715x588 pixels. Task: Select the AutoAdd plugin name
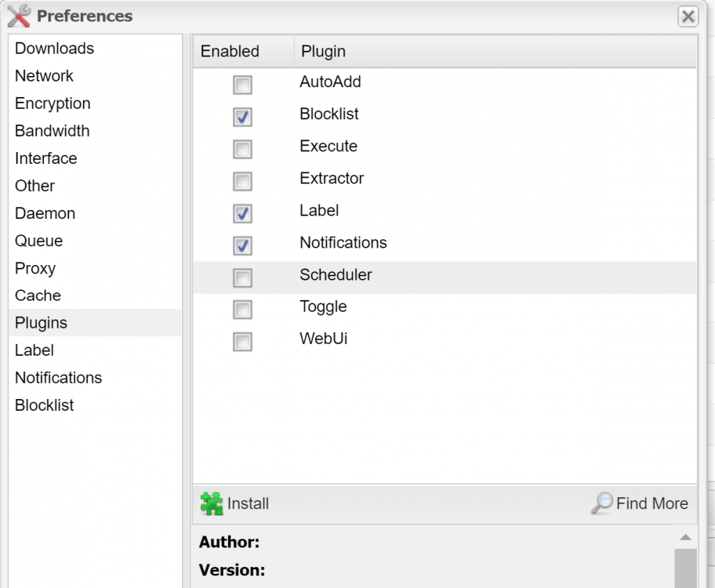[x=330, y=82]
